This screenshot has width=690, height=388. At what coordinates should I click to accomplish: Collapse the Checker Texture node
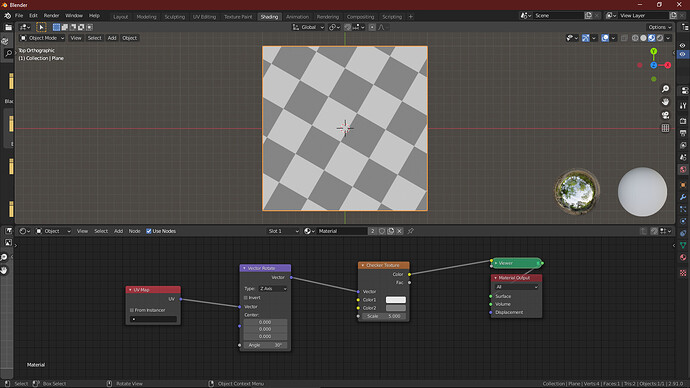point(363,265)
